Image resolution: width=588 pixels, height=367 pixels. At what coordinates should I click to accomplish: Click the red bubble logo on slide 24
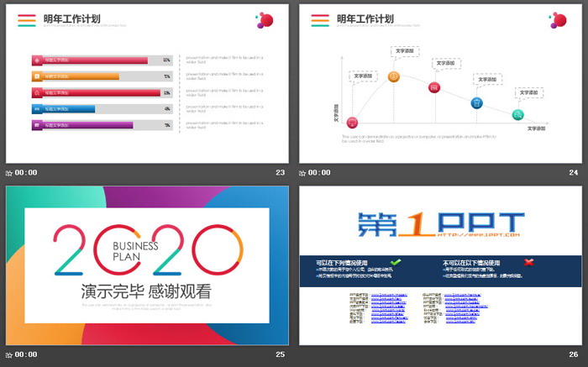coord(558,20)
